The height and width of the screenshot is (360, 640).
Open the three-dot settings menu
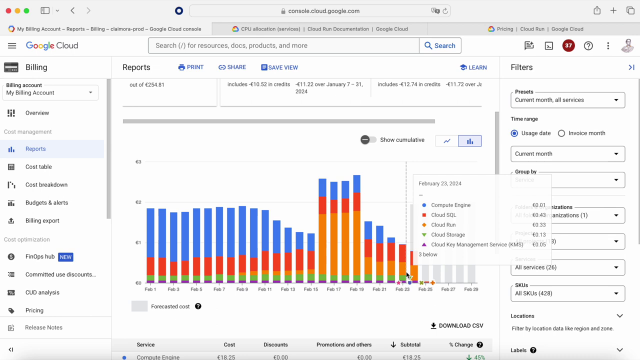pos(608,46)
